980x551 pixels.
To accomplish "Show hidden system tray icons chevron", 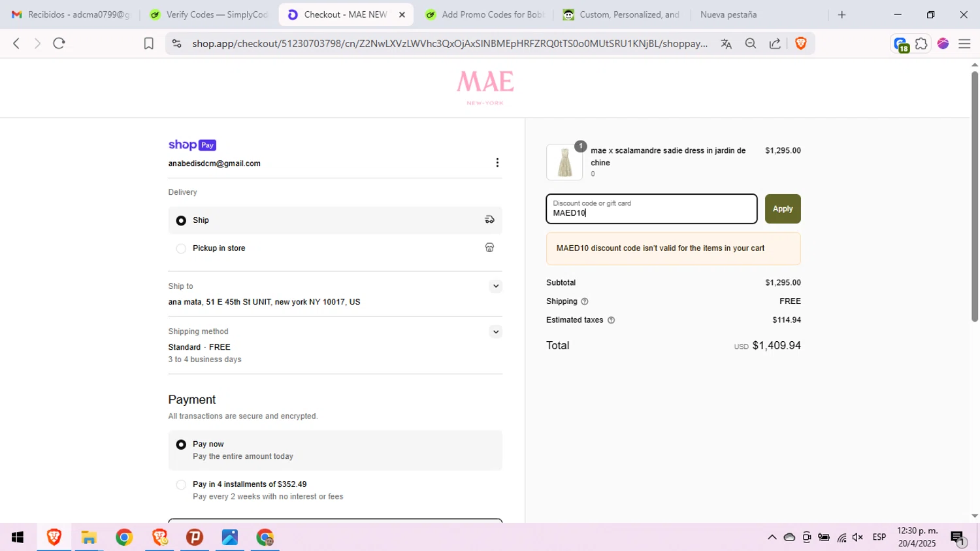I will (772, 537).
